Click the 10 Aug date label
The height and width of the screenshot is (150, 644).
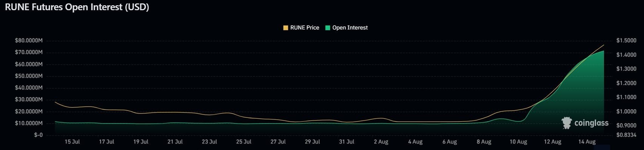[518, 142]
